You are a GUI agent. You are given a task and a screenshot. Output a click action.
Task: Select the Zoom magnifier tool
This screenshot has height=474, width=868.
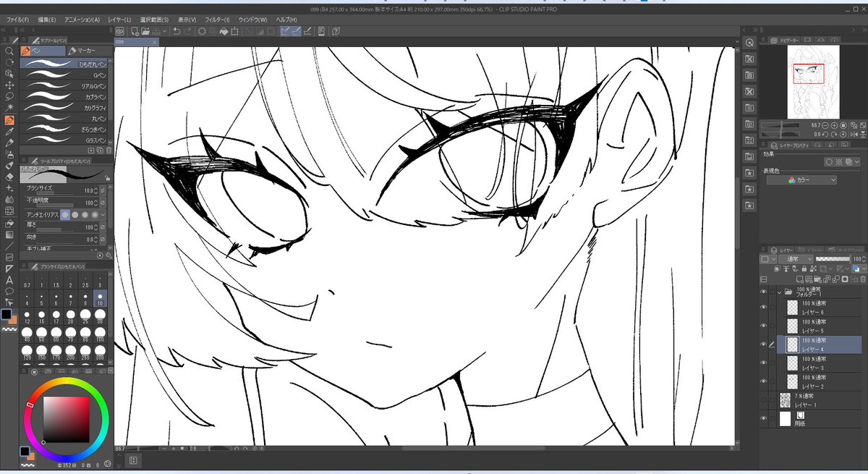click(x=9, y=51)
